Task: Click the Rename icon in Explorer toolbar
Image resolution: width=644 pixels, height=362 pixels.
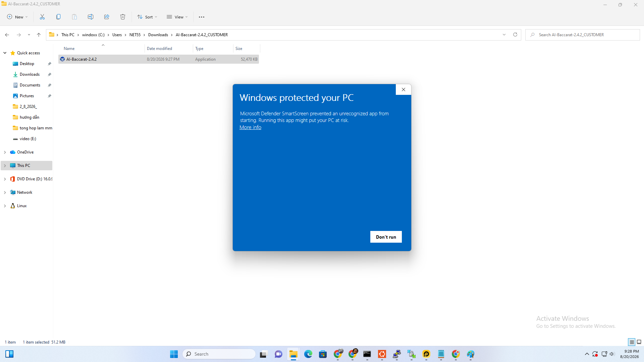Action: [x=91, y=17]
